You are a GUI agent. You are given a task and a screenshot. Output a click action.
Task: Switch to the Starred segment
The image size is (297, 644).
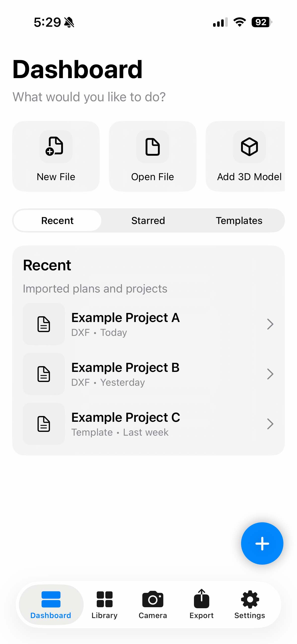point(148,220)
